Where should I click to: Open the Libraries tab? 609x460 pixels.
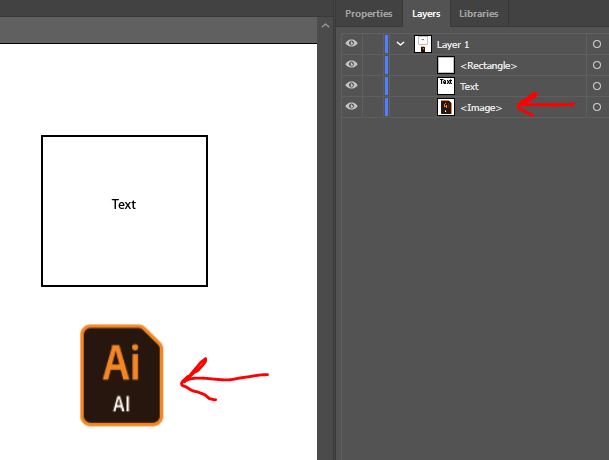(478, 14)
